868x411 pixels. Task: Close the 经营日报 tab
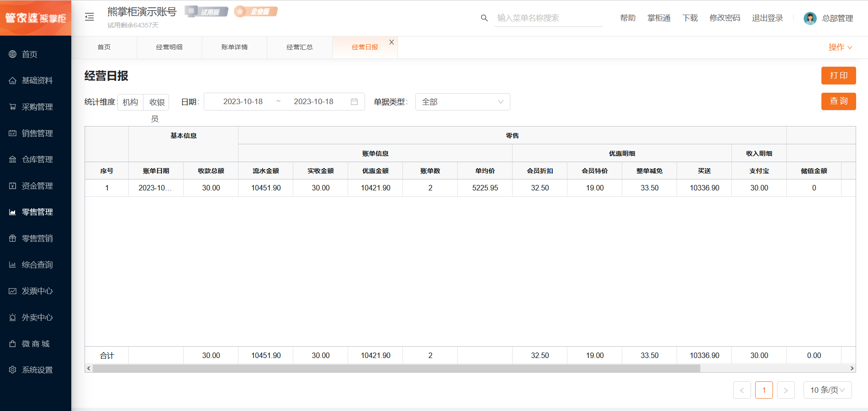coord(392,42)
